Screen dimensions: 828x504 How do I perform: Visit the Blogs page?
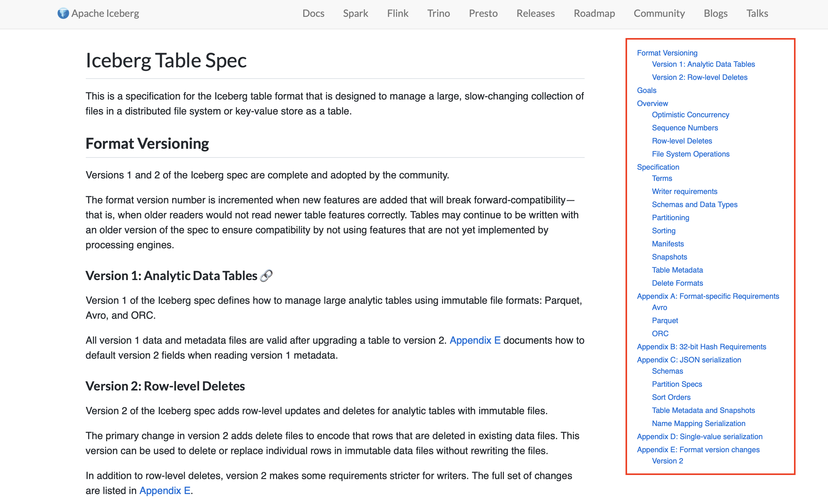pyautogui.click(x=715, y=13)
